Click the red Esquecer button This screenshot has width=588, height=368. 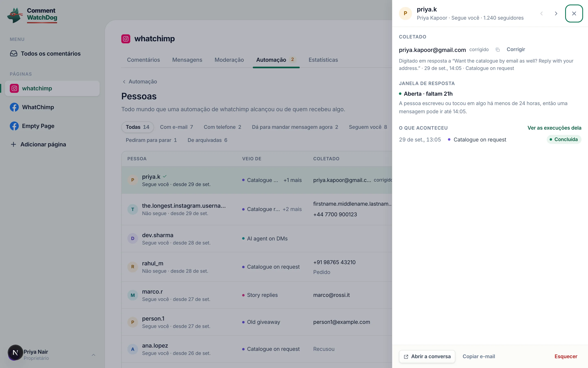(x=566, y=357)
